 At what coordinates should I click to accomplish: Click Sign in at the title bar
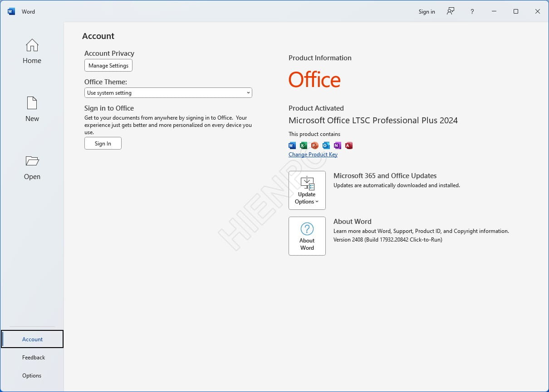click(426, 12)
